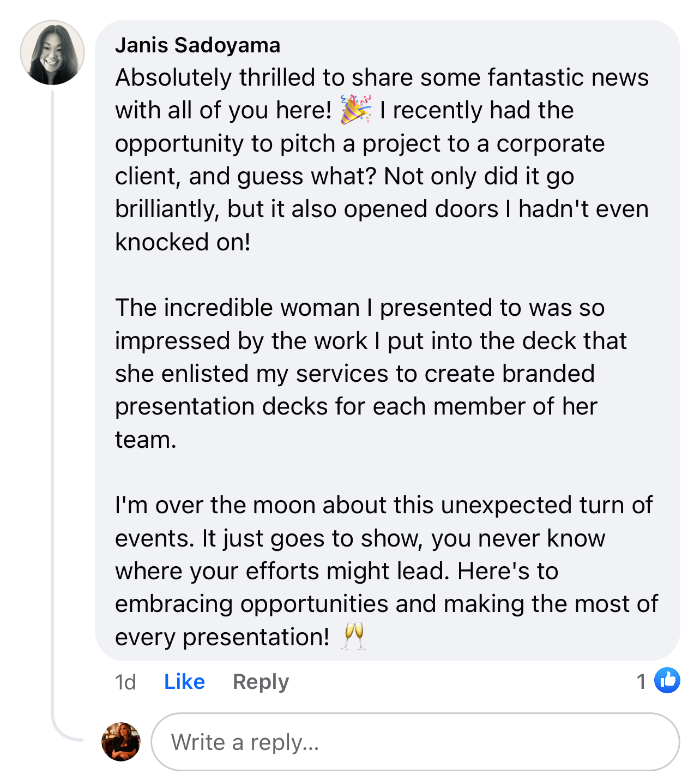700x774 pixels.
Task: Click the word 'team.' in the comment
Action: coord(146,439)
